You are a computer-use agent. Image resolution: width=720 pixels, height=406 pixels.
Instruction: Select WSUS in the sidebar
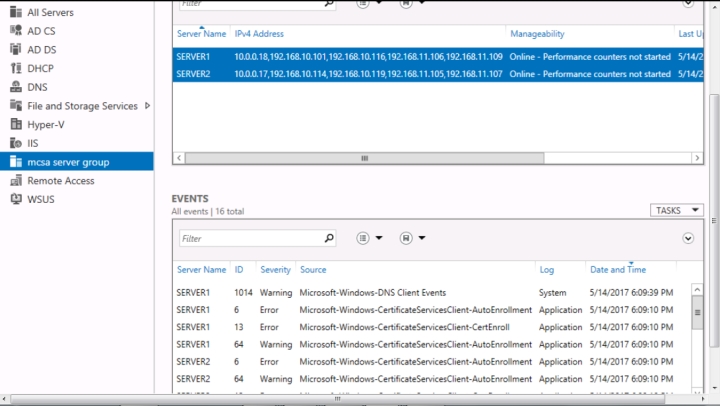point(41,199)
